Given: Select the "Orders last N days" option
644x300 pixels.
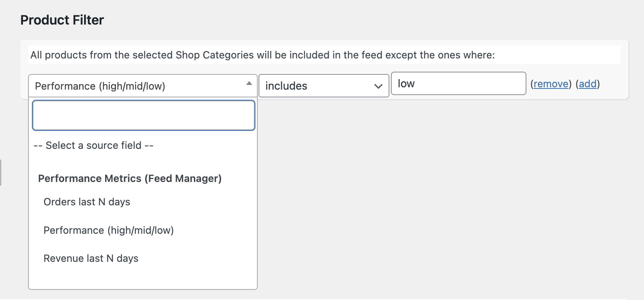Looking at the screenshot, I should pyautogui.click(x=87, y=202).
